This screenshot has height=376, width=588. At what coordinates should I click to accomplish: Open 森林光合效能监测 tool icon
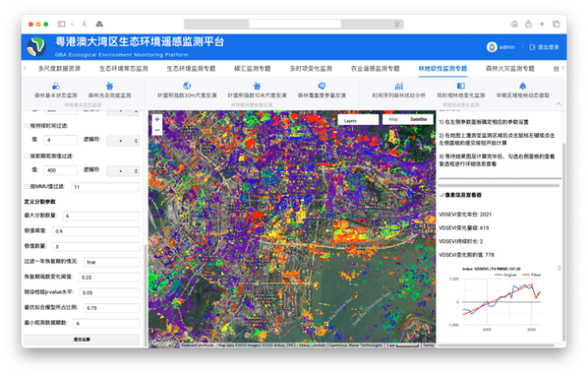pyautogui.click(x=109, y=86)
